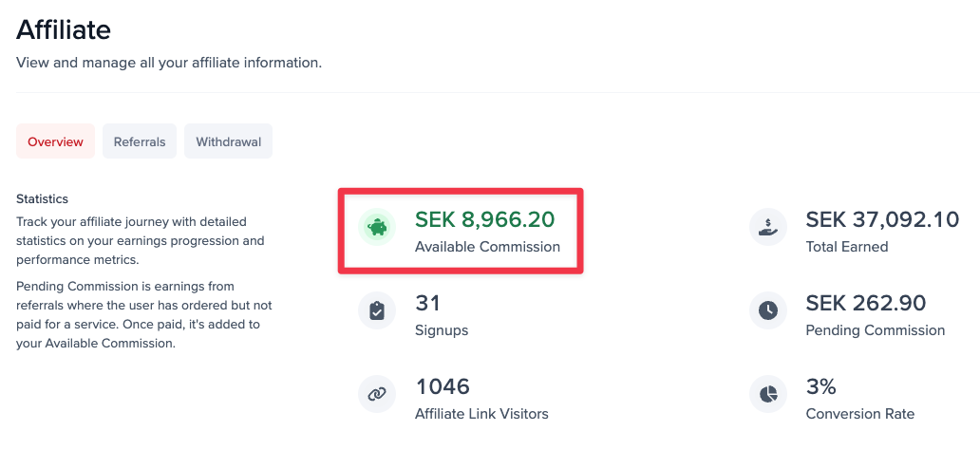Viewport: 980px width, 450px height.
Task: Open the Referrals tab
Action: point(140,142)
